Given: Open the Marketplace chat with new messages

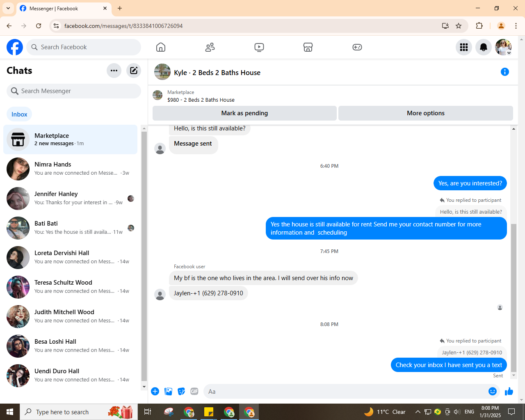Looking at the screenshot, I should click(x=71, y=139).
